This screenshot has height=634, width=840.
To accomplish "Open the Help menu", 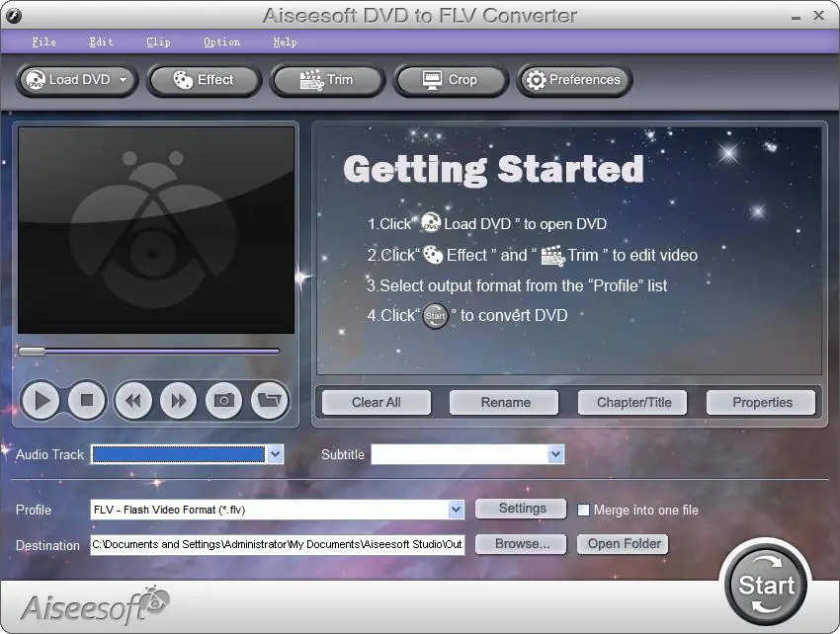I will tap(285, 41).
